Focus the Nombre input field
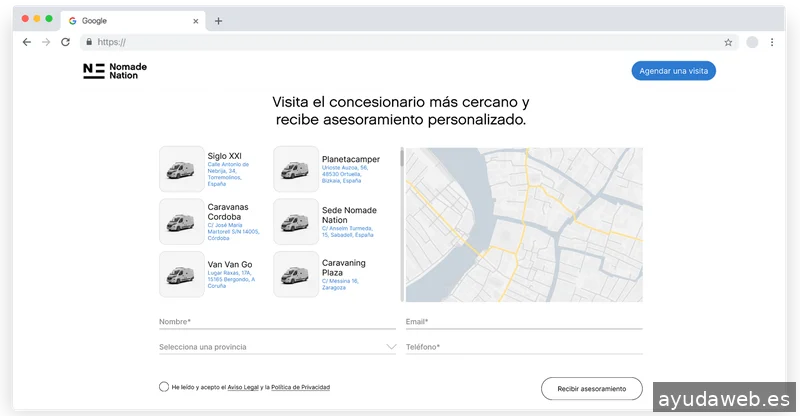 pyautogui.click(x=278, y=322)
